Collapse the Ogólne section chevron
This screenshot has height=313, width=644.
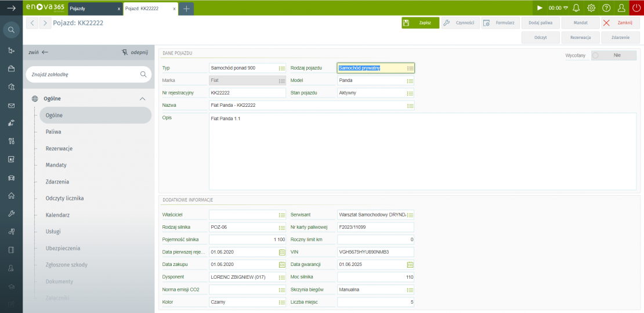pyautogui.click(x=143, y=99)
